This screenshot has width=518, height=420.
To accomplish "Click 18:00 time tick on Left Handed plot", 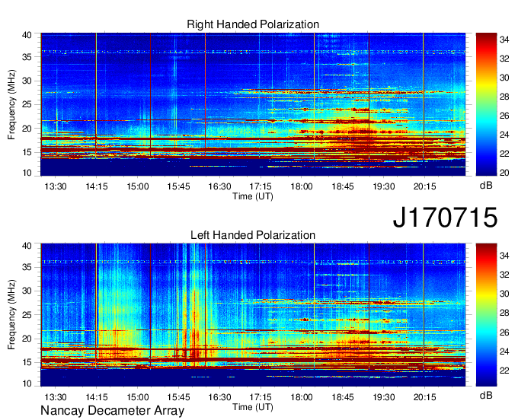I will [x=302, y=397].
